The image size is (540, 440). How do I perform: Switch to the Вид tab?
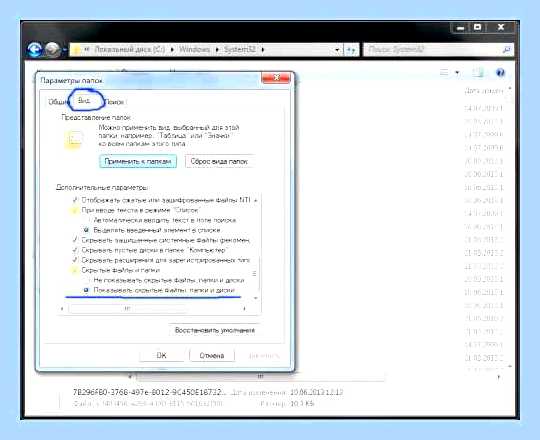point(84,101)
